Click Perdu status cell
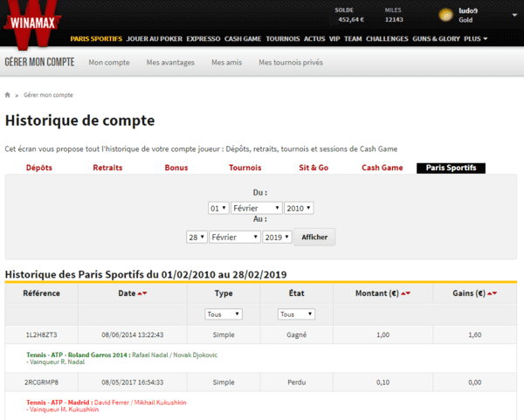The width and height of the screenshot is (524, 420). click(296, 382)
